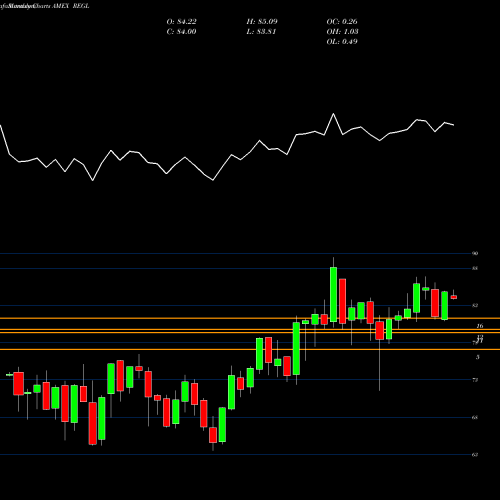Screen dimensions: 500x500
Task: Click the OH: 1.03 reading
Action: point(342,32)
